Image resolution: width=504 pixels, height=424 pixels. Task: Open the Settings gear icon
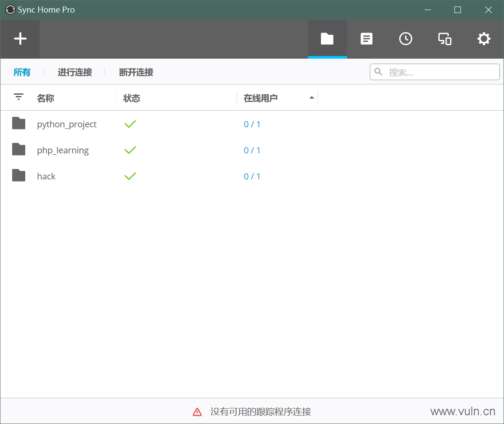pos(484,39)
